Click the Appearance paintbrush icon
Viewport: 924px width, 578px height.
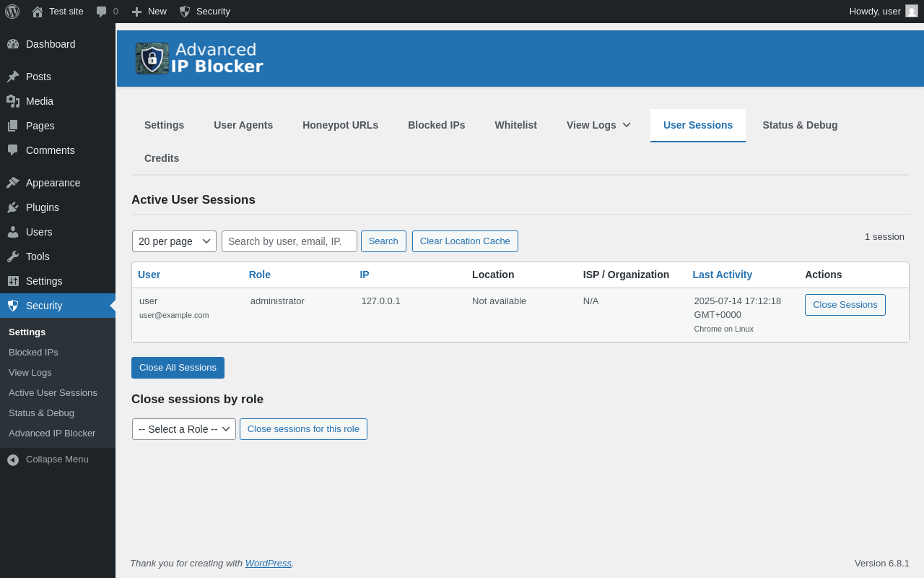click(x=13, y=183)
